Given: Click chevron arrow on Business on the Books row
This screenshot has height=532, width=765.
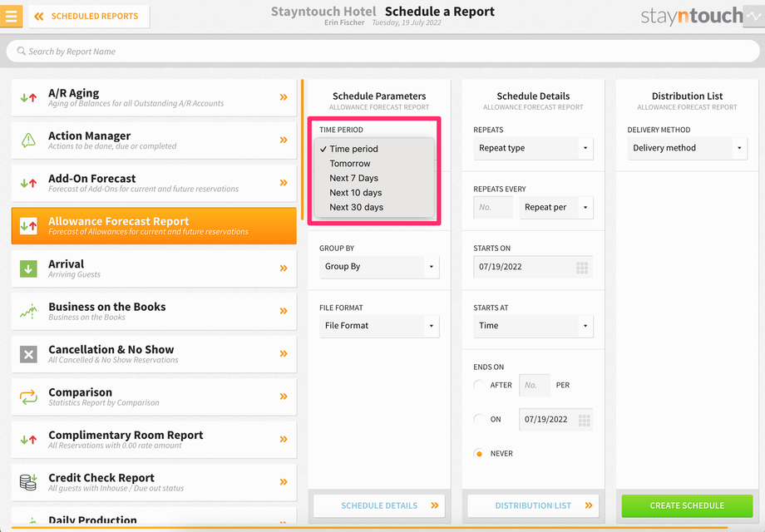Looking at the screenshot, I should (284, 311).
